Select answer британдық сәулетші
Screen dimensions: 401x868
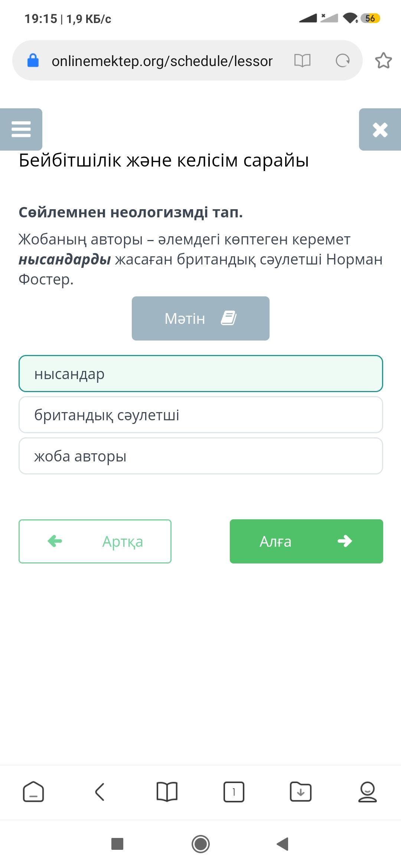200,415
